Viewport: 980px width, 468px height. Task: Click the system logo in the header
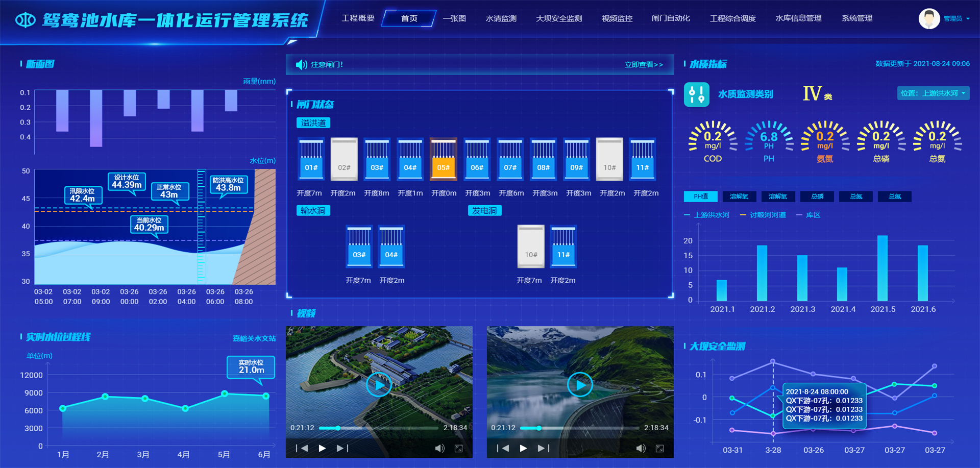[x=26, y=20]
